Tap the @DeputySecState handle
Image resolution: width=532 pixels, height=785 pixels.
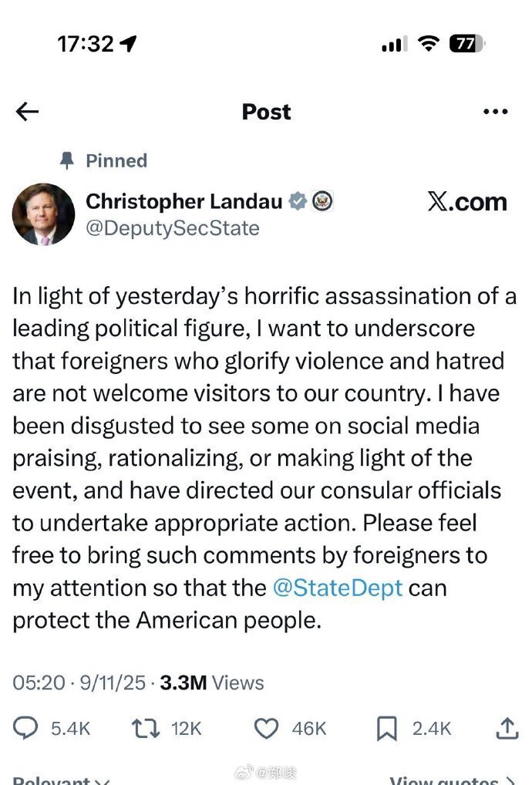click(x=173, y=228)
